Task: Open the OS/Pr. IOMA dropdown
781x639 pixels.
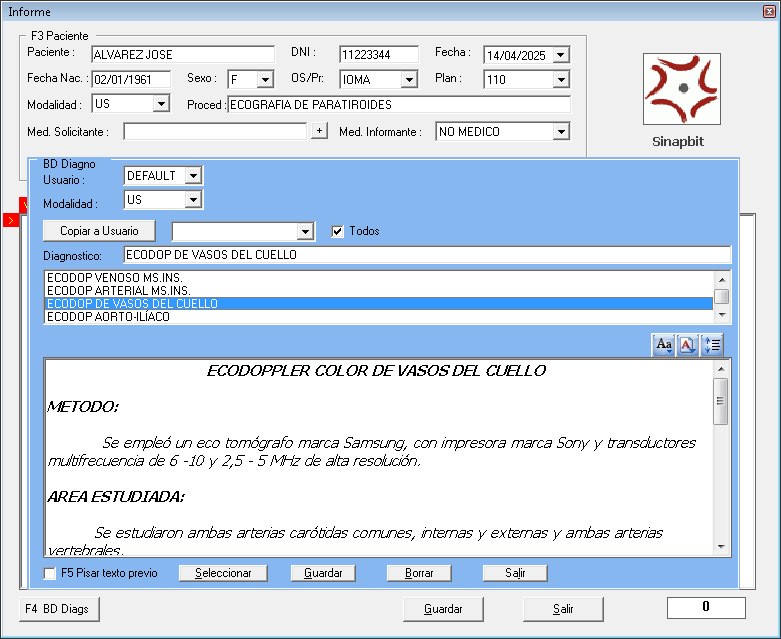Action: [408, 79]
